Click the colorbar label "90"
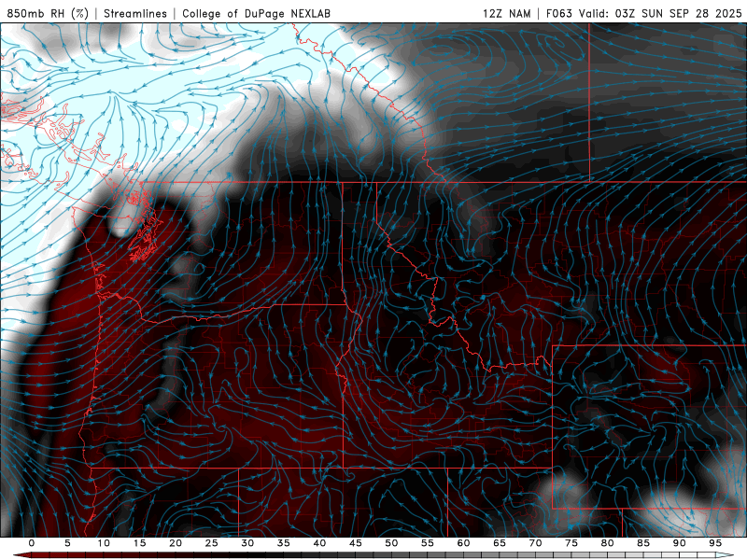This screenshot has height=560, width=747. pyautogui.click(x=679, y=543)
